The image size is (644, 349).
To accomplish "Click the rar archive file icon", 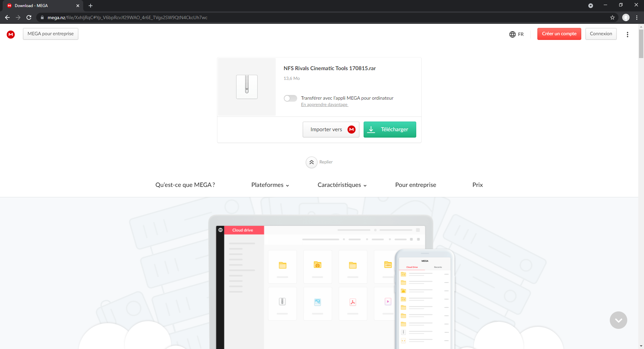I will point(247,87).
